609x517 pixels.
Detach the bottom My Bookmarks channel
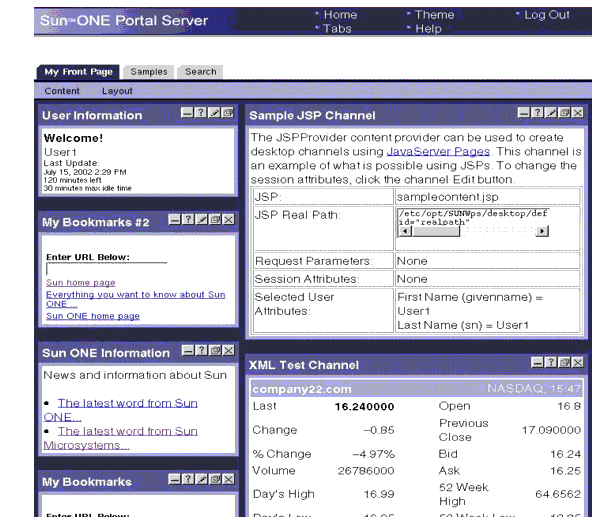[215, 479]
